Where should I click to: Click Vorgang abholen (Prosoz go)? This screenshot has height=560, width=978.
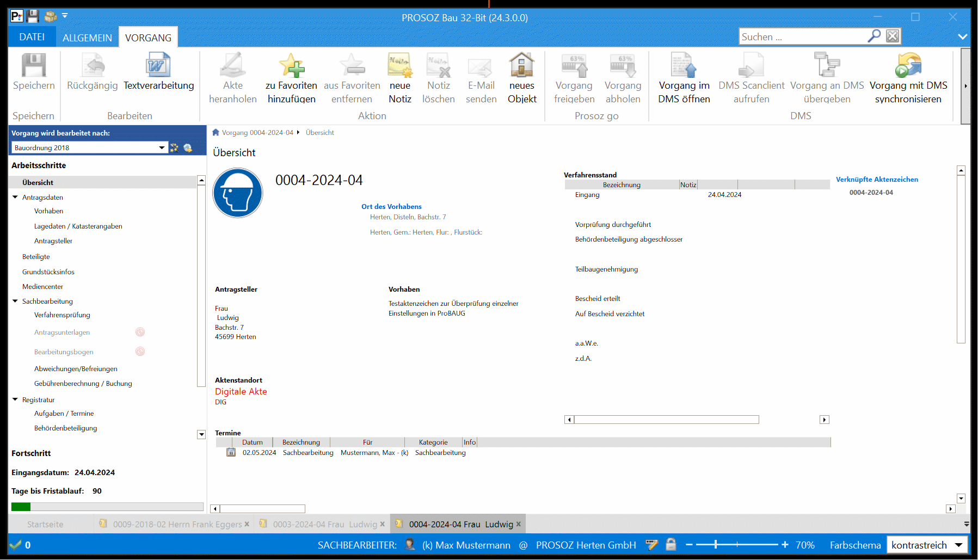pos(623,78)
